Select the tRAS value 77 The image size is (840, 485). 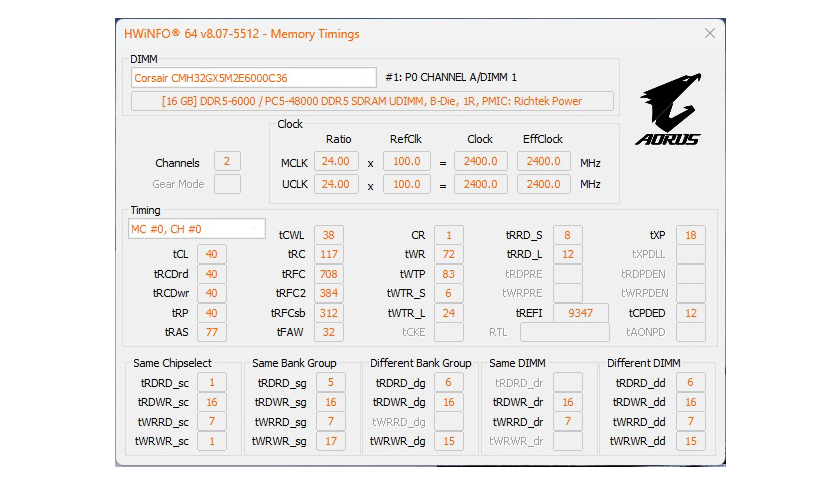[211, 332]
